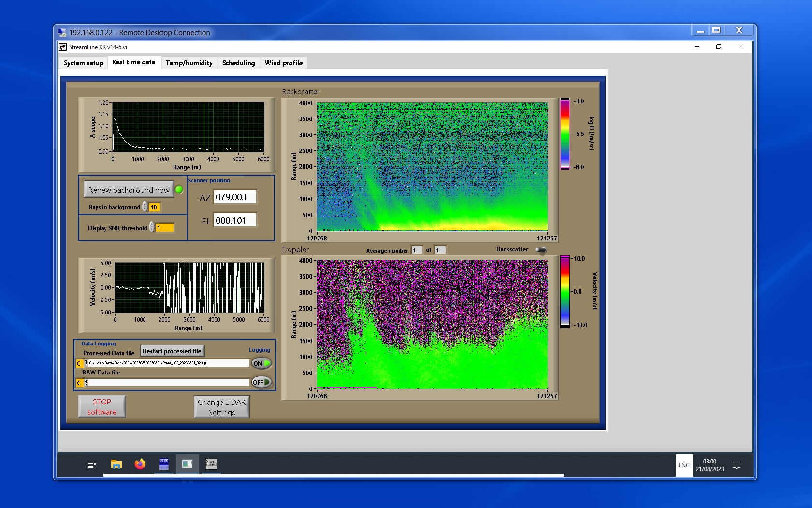812x508 pixels.
Task: Open the notification center icon
Action: point(737,465)
